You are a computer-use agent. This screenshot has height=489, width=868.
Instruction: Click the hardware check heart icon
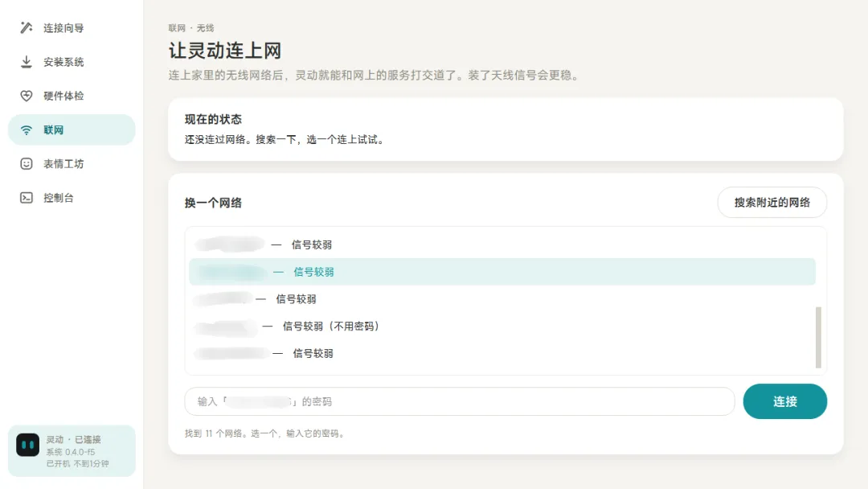point(26,96)
